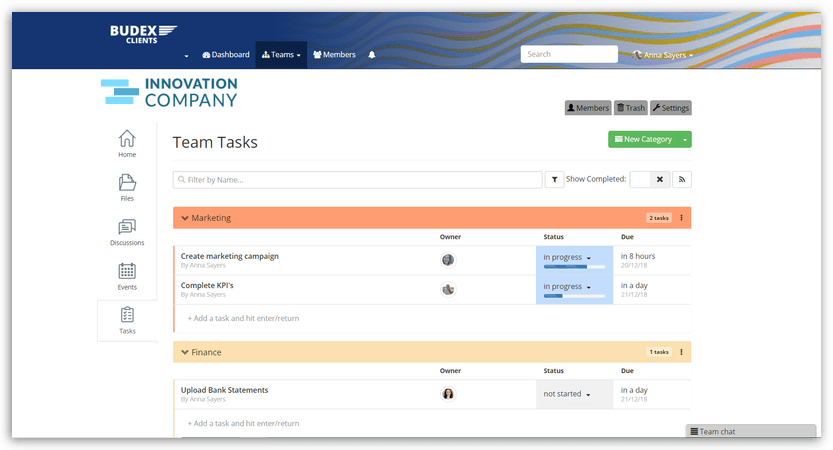833x450 pixels.
Task: Click the Settings button
Action: 670,108
